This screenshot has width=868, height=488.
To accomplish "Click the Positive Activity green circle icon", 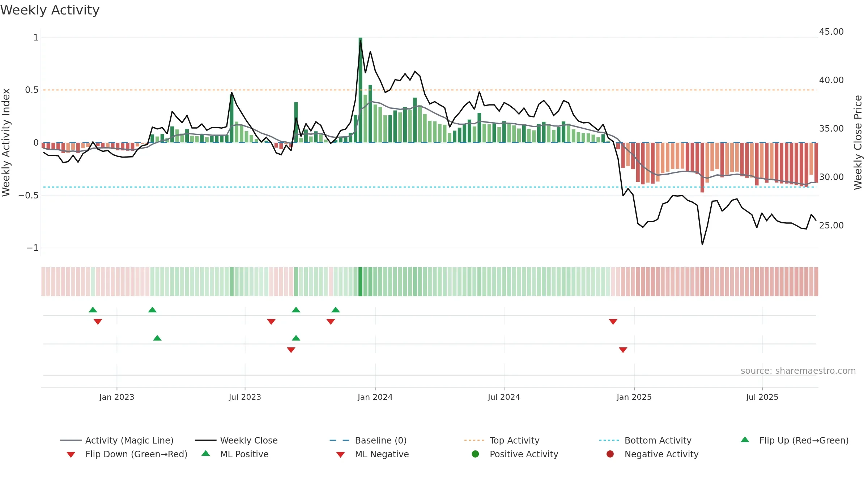I will point(475,454).
